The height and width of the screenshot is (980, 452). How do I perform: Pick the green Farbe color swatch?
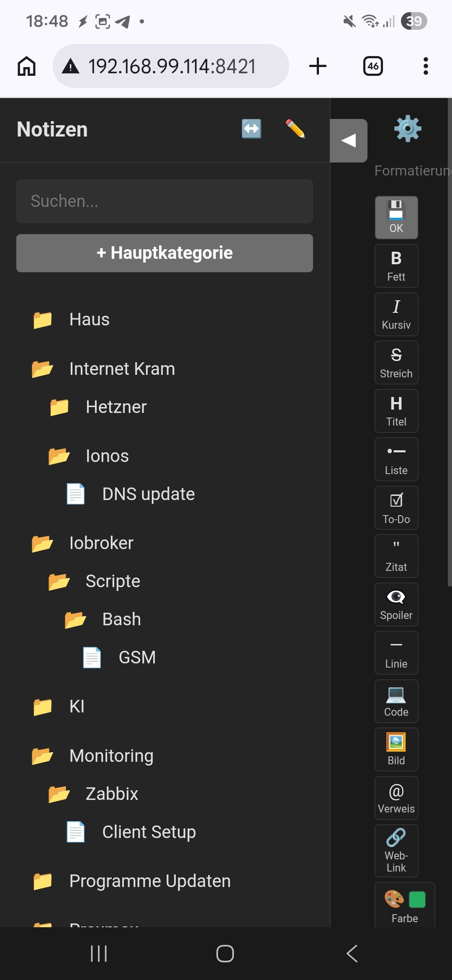click(417, 899)
